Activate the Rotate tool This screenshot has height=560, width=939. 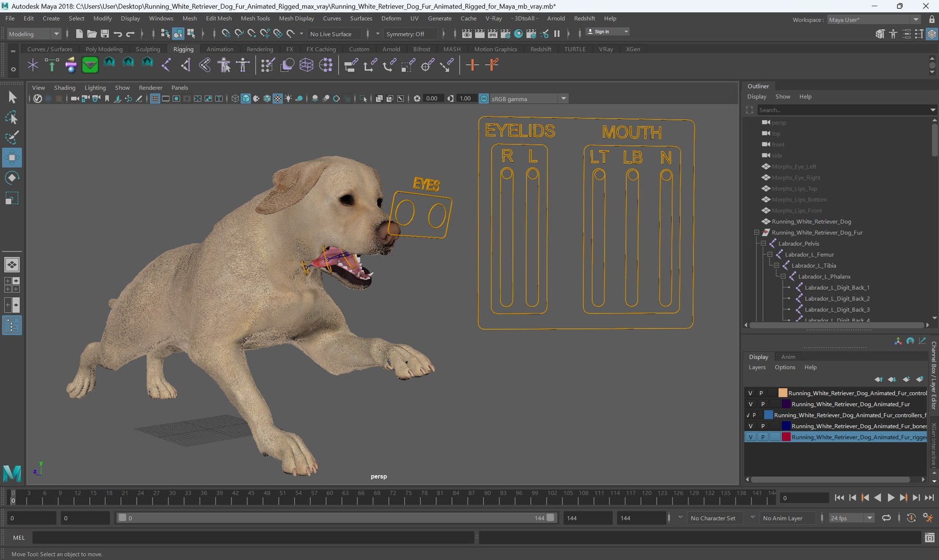[x=11, y=178]
